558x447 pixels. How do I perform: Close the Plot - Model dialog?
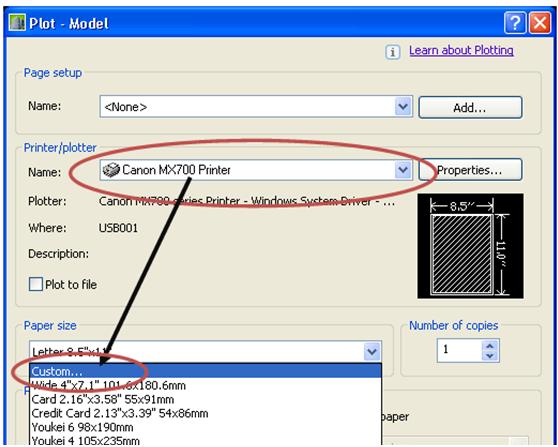[x=539, y=23]
